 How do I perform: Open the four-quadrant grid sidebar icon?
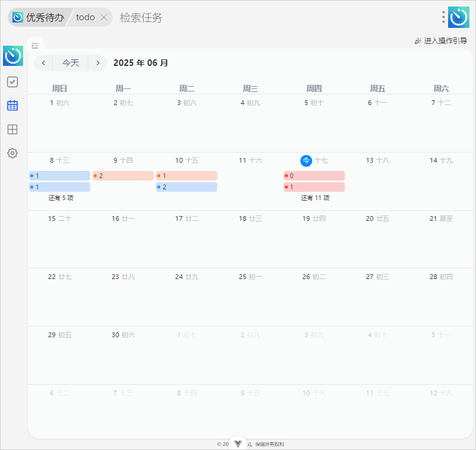[x=12, y=129]
